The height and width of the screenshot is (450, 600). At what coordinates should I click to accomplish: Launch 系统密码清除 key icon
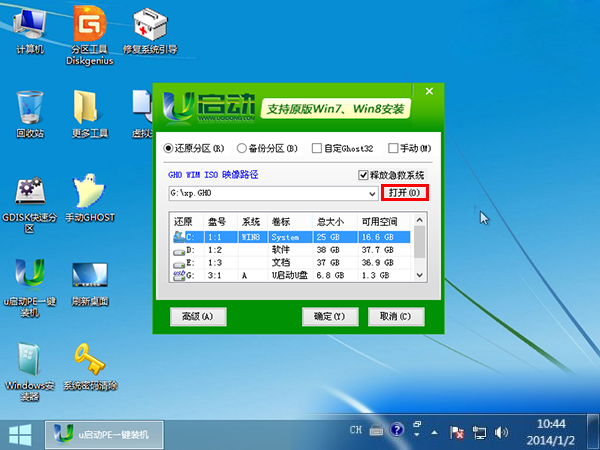pos(90,367)
